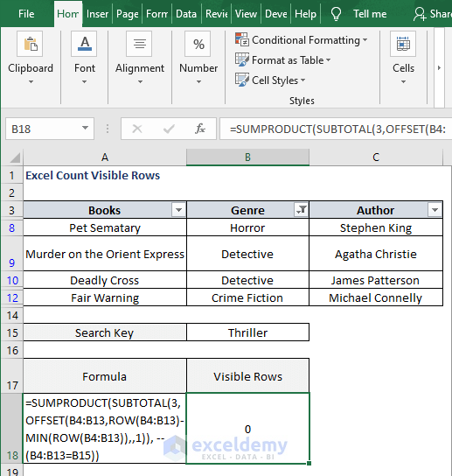
Task: Click the Tell me search text
Action: pyautogui.click(x=370, y=14)
